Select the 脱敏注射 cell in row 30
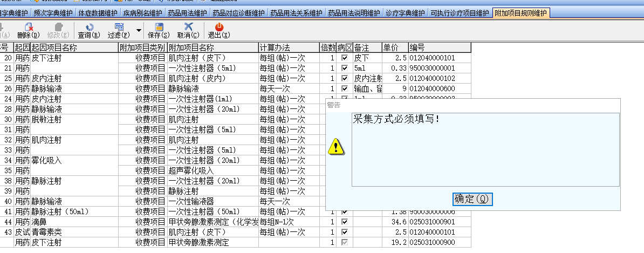Image resolution: width=644 pixels, height=253 pixels. pyautogui.click(x=74, y=120)
